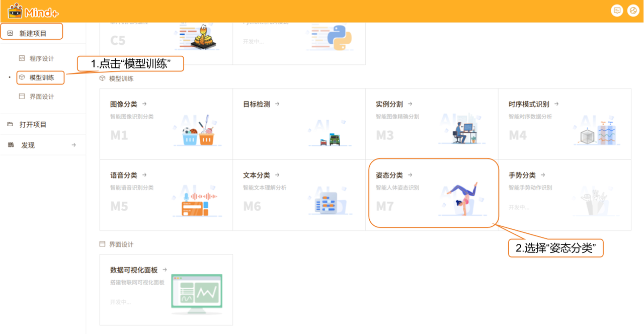Screen dimensions: 644x334
Task: Click the cube icon beside 模型训练
Action: click(22, 77)
